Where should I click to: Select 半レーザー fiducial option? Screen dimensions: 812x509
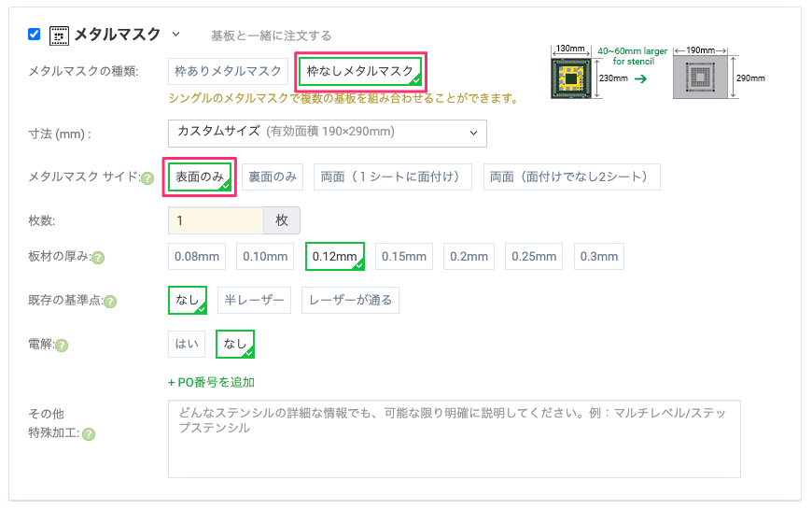tap(254, 300)
